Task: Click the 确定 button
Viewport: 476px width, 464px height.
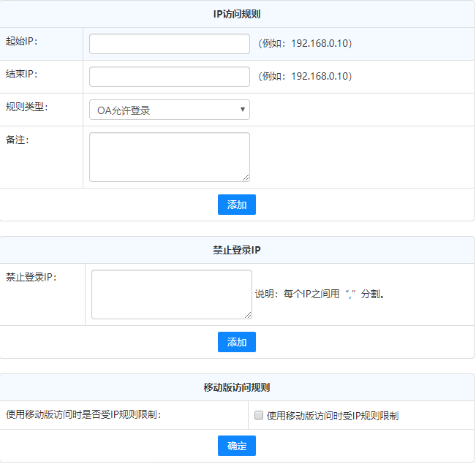Action: pos(237,446)
